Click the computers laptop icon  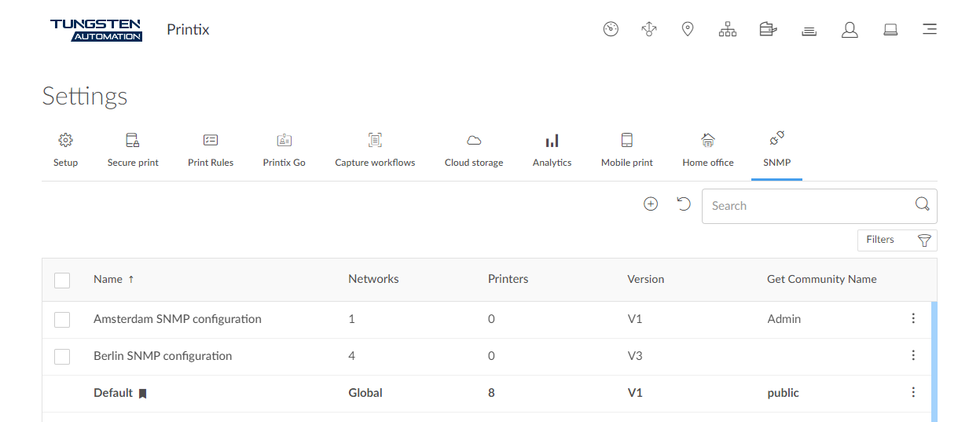pyautogui.click(x=890, y=30)
